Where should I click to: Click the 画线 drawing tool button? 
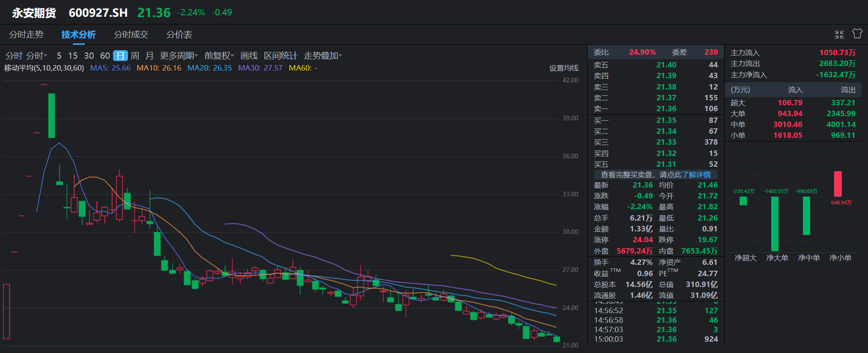point(249,56)
